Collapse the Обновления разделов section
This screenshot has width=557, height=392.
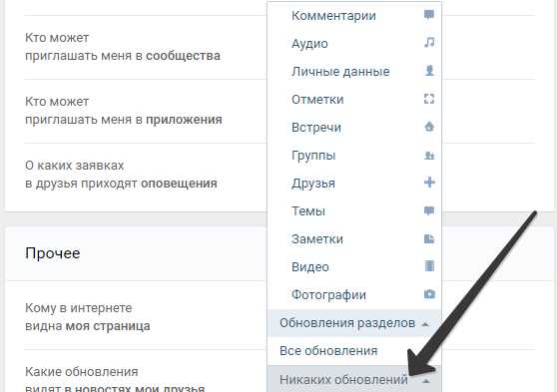(x=354, y=323)
